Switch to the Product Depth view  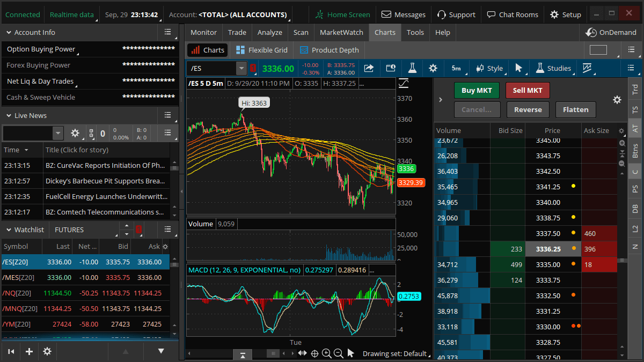[x=329, y=49]
